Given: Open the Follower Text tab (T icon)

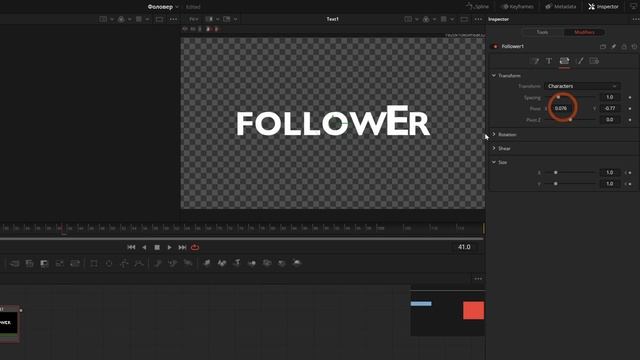Looking at the screenshot, I should [549, 61].
